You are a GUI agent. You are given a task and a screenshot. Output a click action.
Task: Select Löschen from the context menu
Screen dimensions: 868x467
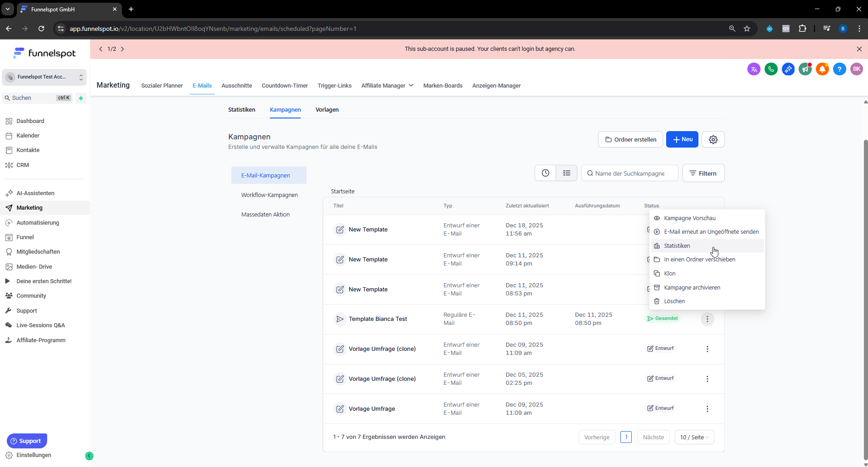[x=707, y=301]
